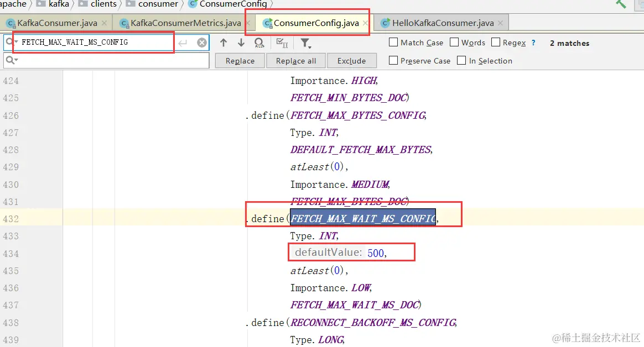644x347 pixels.
Task: Click the KafkaConsumer.java file icon
Action: [x=11, y=23]
